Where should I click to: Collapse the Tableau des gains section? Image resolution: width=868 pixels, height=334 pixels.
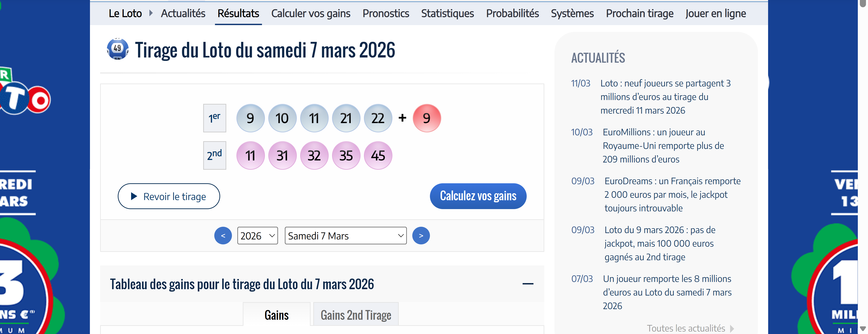(x=528, y=284)
